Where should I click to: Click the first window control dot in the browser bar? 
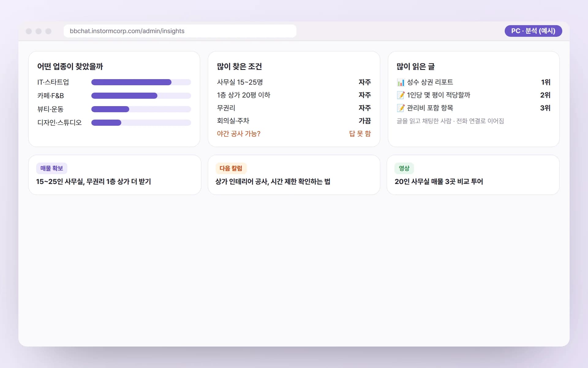pyautogui.click(x=29, y=31)
